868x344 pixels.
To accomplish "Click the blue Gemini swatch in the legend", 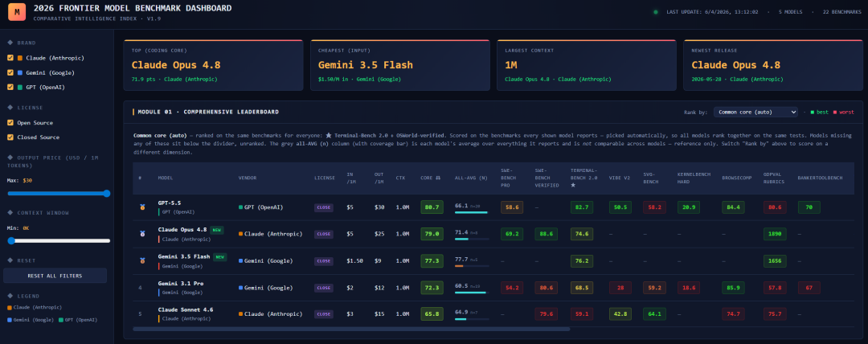I will pos(10,320).
